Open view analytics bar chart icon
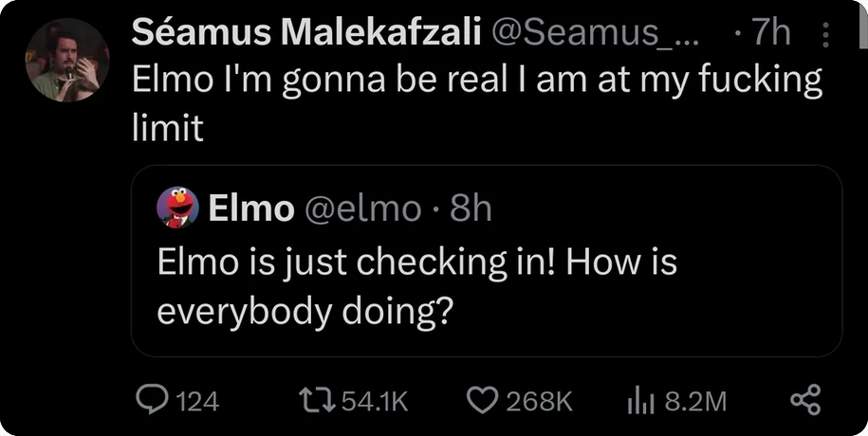 click(640, 401)
